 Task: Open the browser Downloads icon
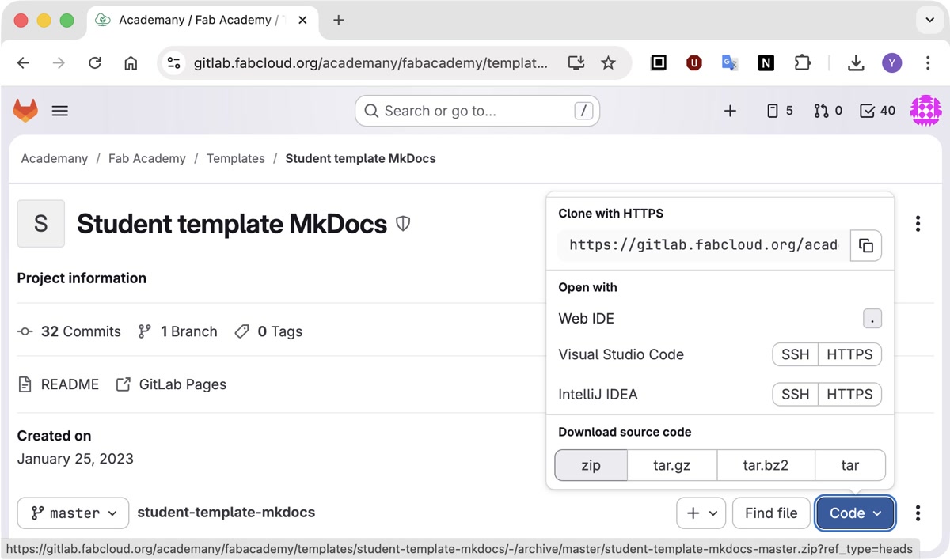[856, 63]
